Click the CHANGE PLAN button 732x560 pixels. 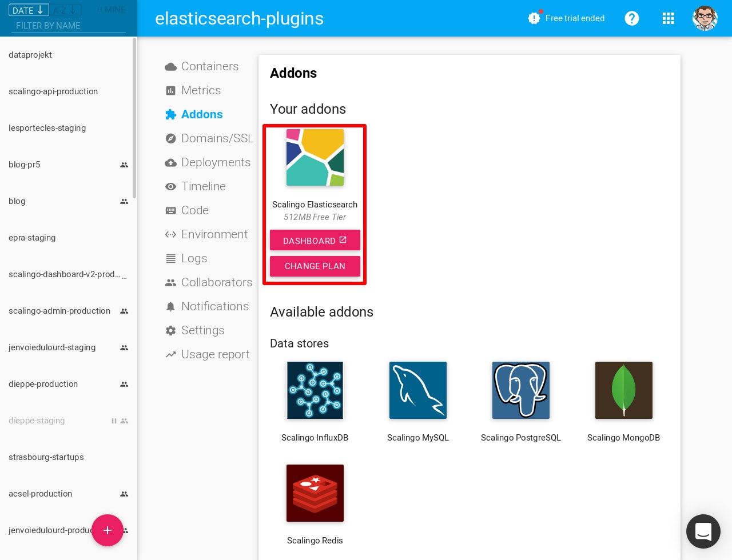(315, 266)
